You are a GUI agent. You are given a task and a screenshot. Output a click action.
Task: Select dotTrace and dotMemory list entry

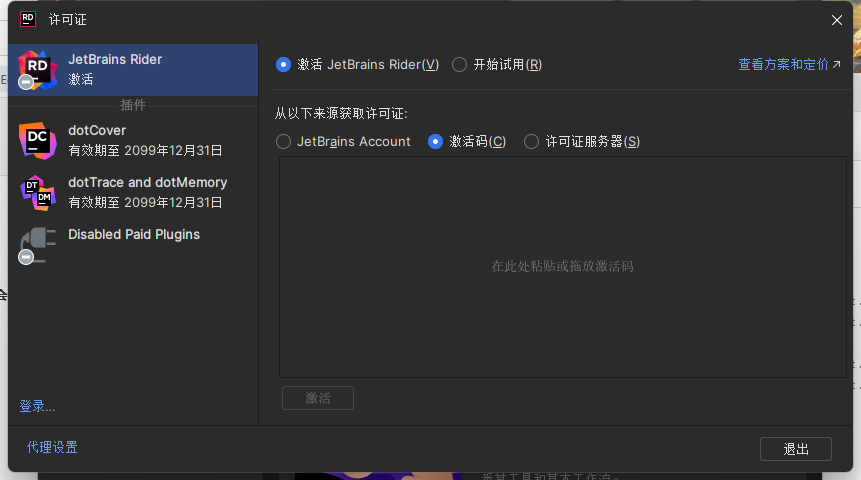click(133, 193)
